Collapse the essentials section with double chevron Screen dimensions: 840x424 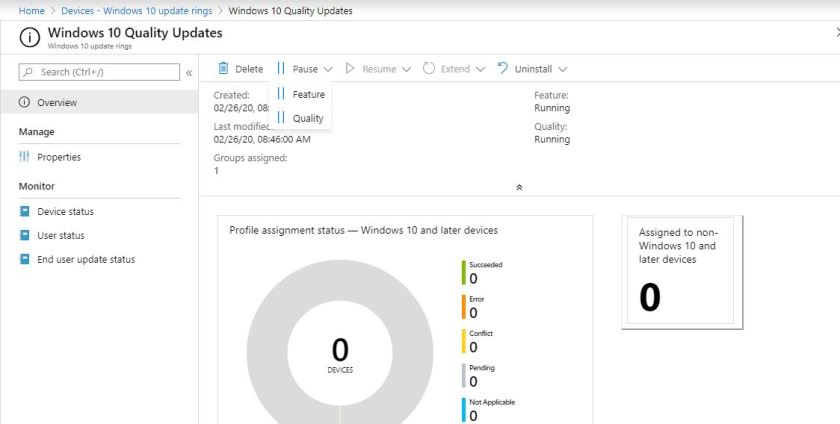pos(518,187)
